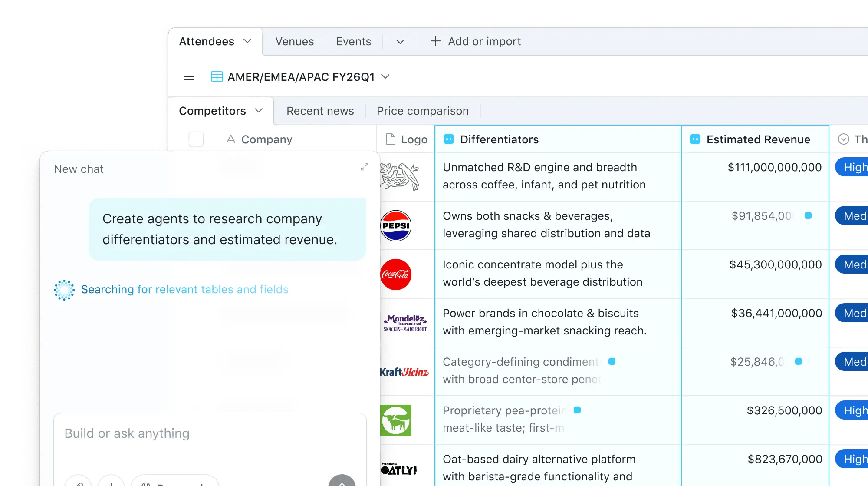Toggle the select-all checkbox beside Company
This screenshot has width=868, height=486.
196,139
